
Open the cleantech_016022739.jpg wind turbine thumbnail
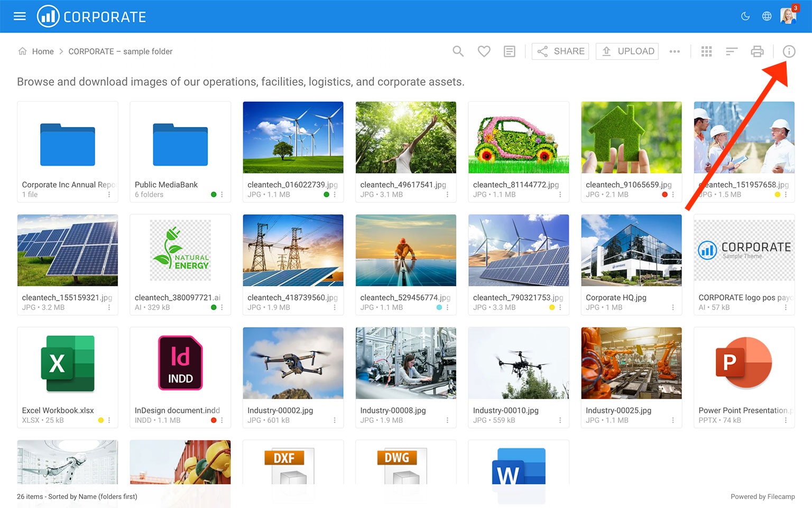point(293,138)
